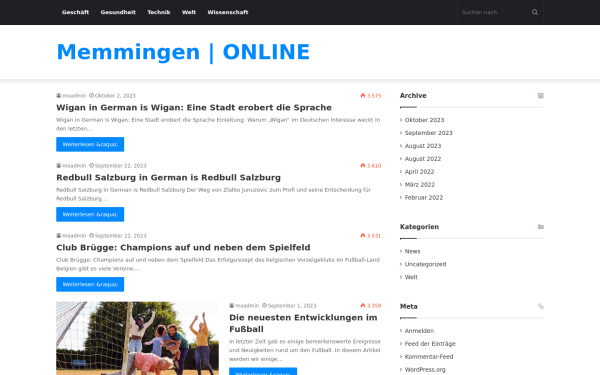The height and width of the screenshot is (375, 600).
Task: Click the clock icon next to Oktober 2, 2023
Action: coord(91,96)
